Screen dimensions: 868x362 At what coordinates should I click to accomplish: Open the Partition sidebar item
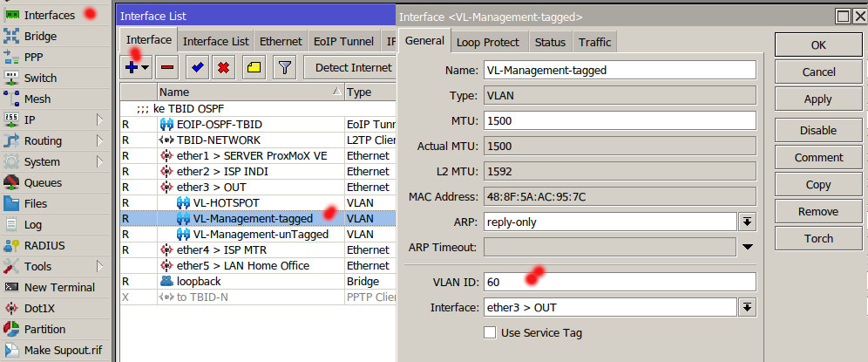(x=44, y=330)
